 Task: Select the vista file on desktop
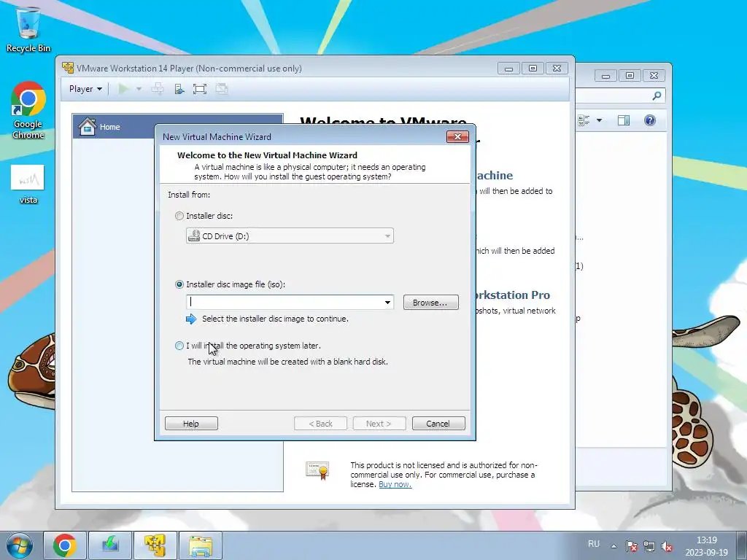point(28,184)
